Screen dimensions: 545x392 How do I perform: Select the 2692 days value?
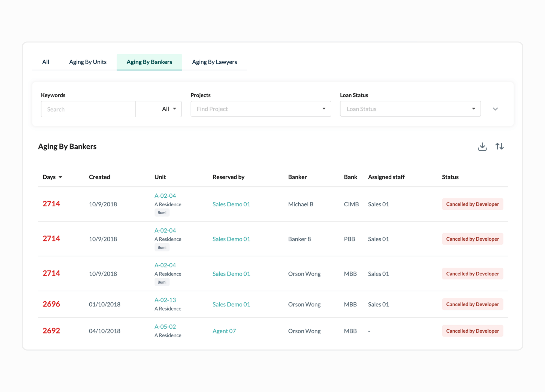coord(51,331)
